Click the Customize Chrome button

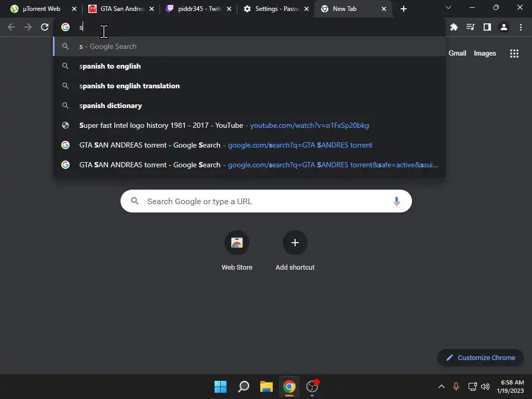[x=481, y=357]
